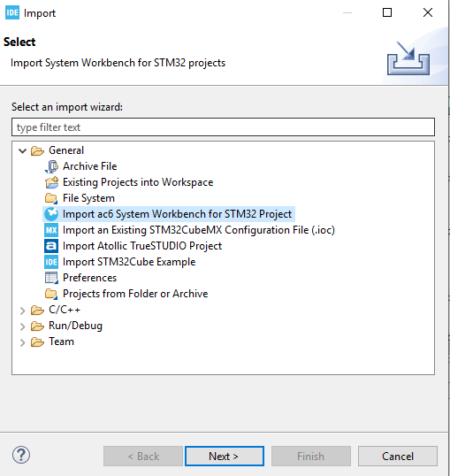Click Projects from Folder or Archive icon
Screen dimensions: 450x476
tap(51, 294)
